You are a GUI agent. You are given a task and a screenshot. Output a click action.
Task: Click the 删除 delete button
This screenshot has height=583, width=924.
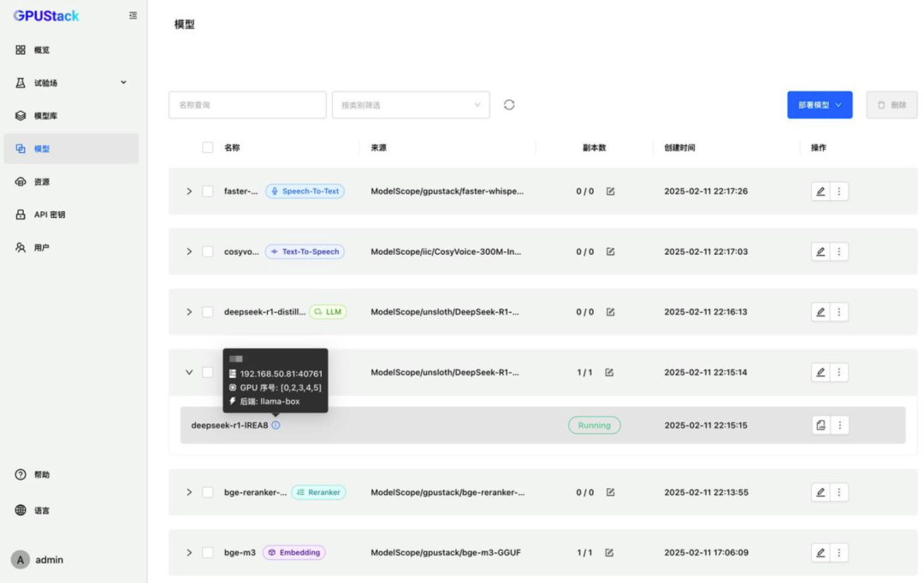coord(891,105)
